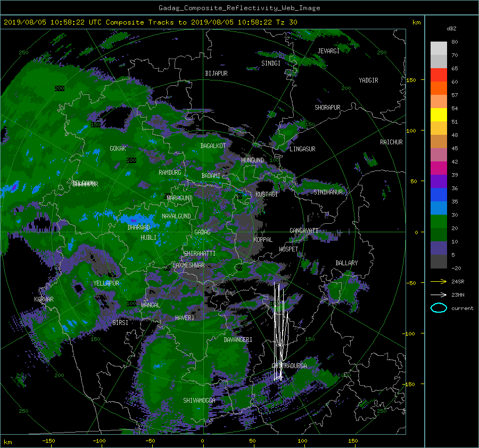The width and height of the screenshot is (479, 448).
Task: Click the KUSTAGI city label
Action: (267, 194)
